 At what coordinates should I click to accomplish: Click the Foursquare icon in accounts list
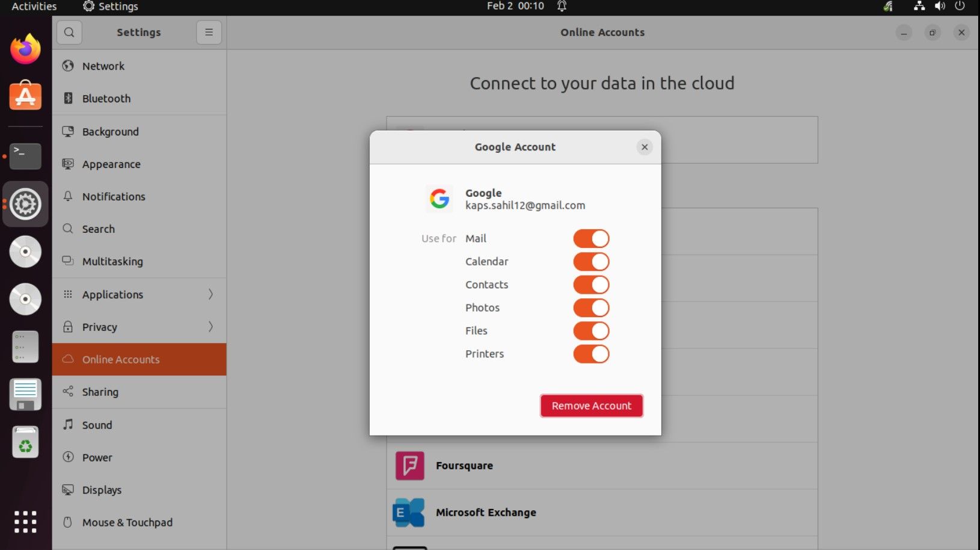(409, 466)
